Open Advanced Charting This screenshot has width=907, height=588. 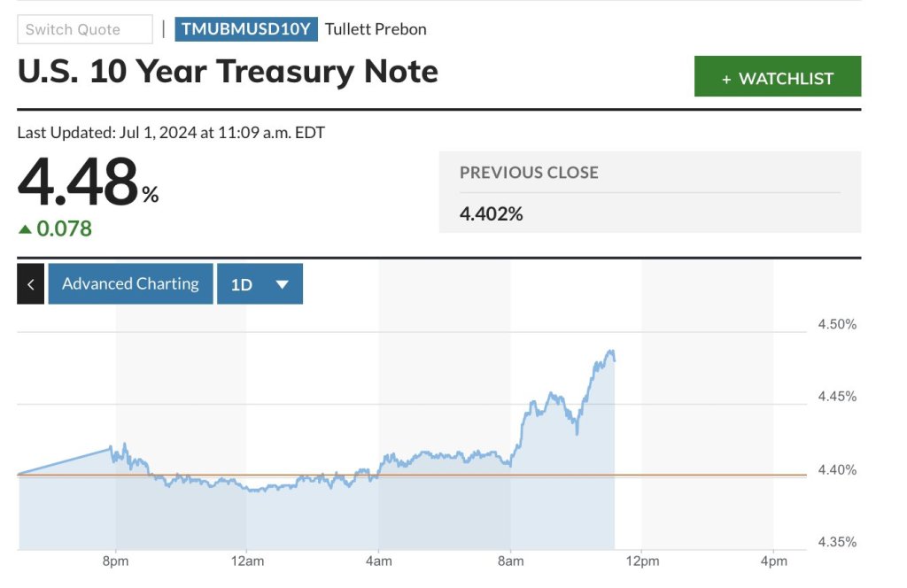tap(130, 284)
